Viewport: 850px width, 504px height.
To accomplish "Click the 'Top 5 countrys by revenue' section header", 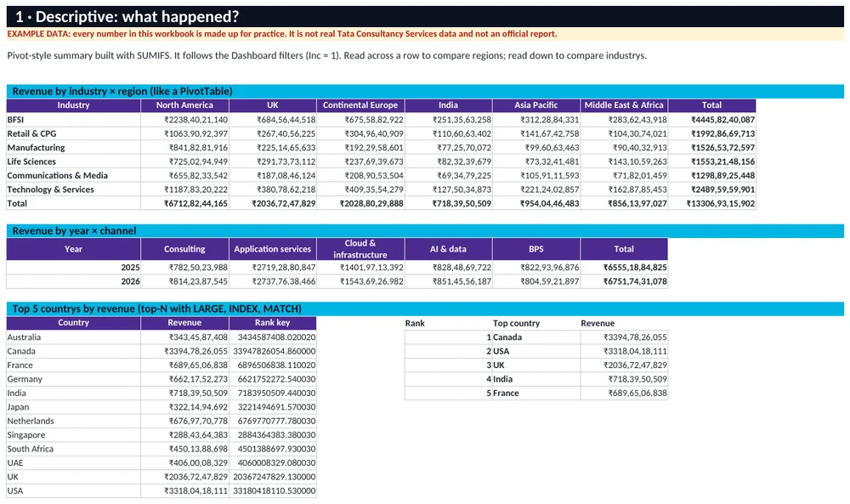I will pos(425,309).
